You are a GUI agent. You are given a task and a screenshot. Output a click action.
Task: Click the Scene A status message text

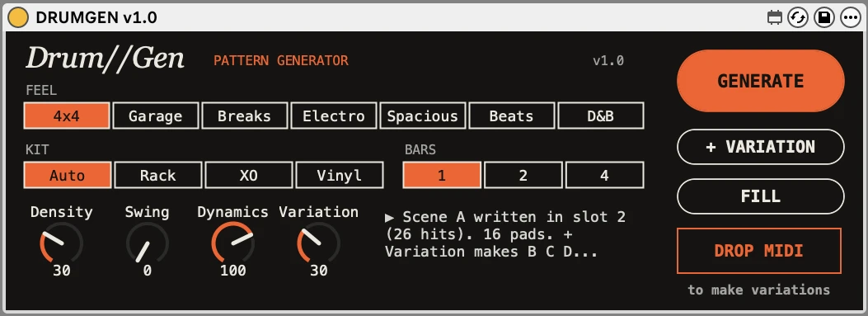tap(505, 234)
